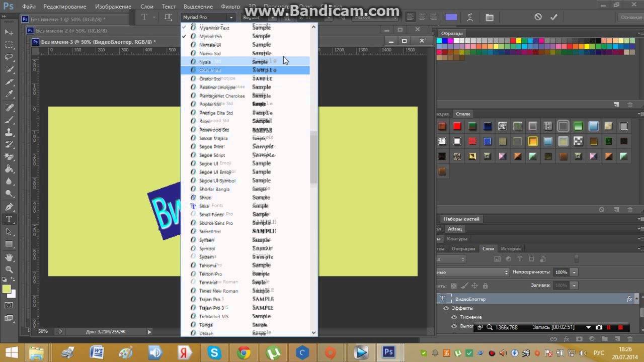
Task: Toggle lock all on layer
Action: point(485,286)
